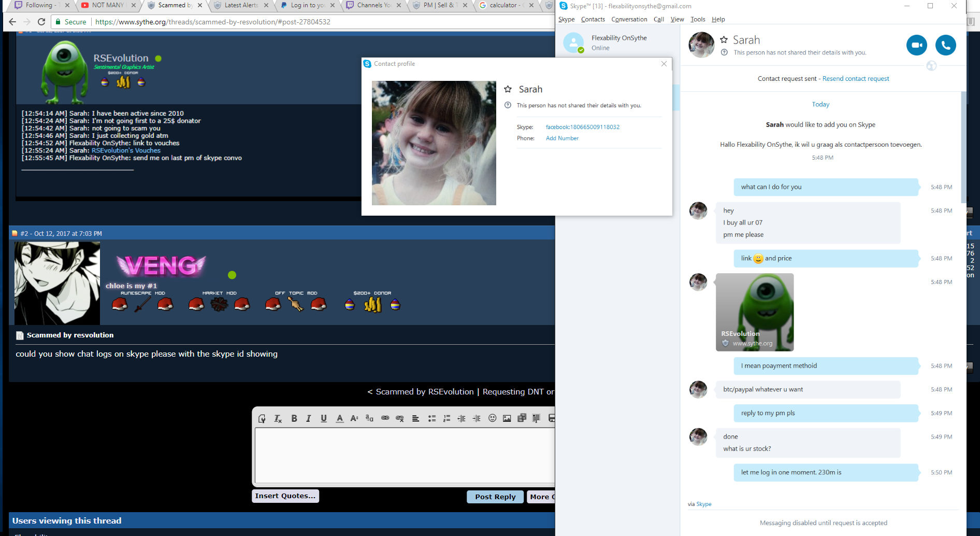Click the Outdent icon in editor

462,418
